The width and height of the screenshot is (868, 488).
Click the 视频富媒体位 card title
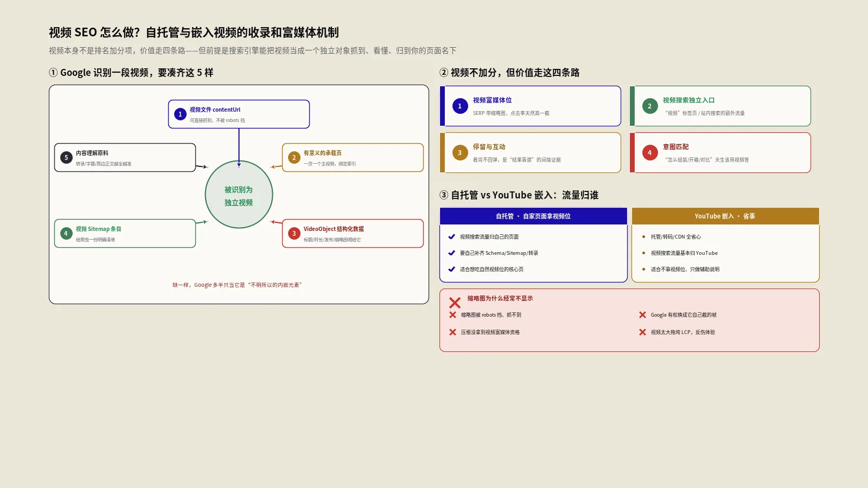492,100
